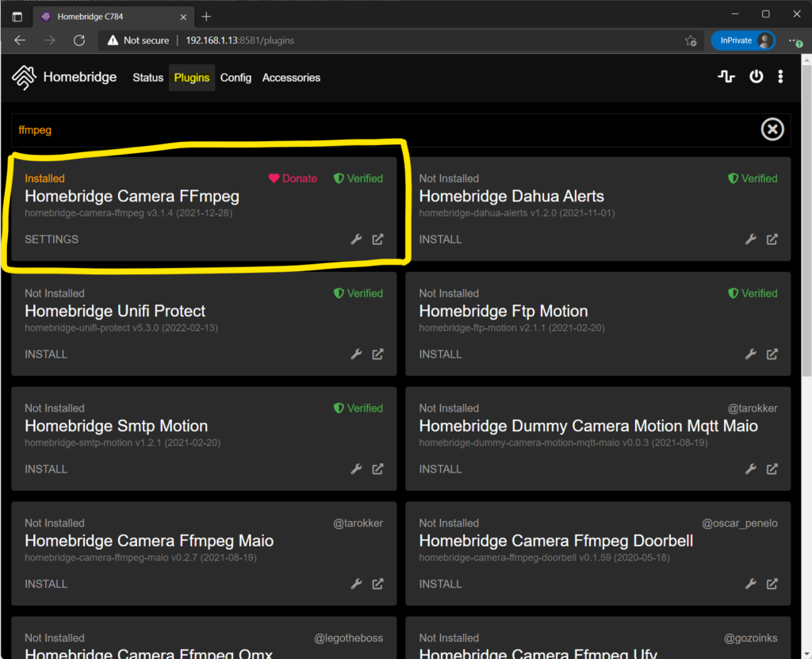Switch to the Accessories tab

click(291, 78)
